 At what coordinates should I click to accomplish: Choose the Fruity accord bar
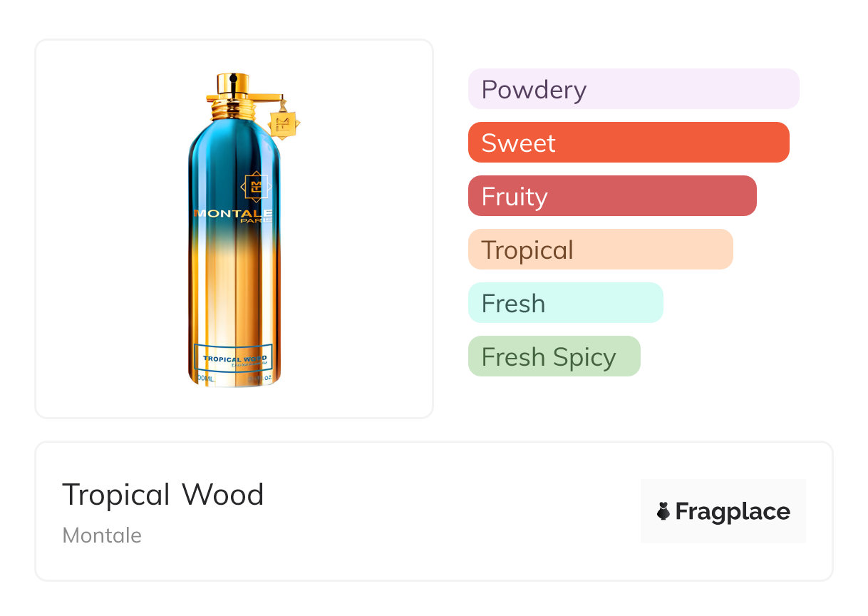point(611,196)
